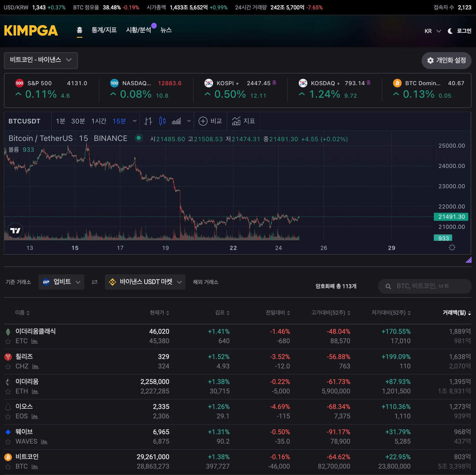The image size is (476, 475).
Task: Toggle dark mode moon icon
Action: (x=450, y=31)
